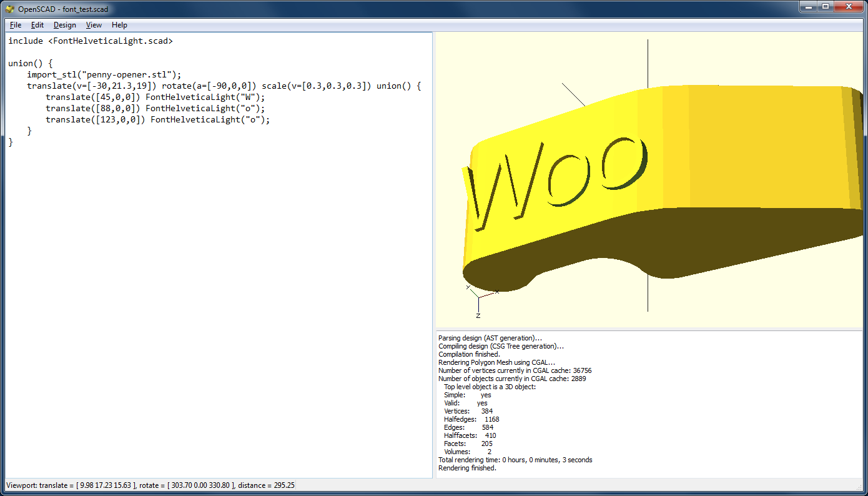The width and height of the screenshot is (868, 496).
Task: Click the first union() { line
Action: coord(31,63)
